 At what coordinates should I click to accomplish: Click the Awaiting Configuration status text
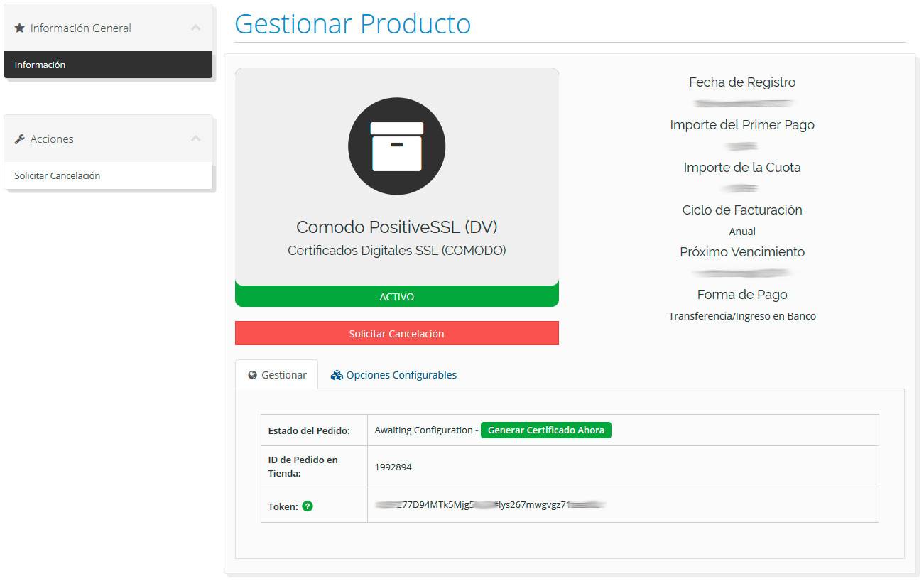tap(423, 430)
